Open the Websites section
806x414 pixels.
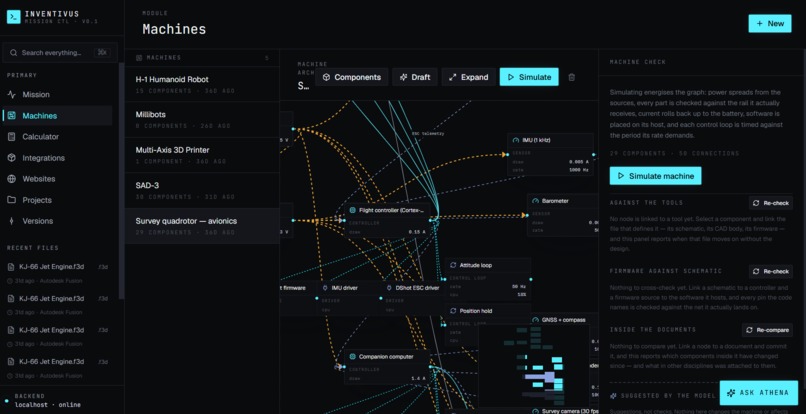pyautogui.click(x=57, y=179)
